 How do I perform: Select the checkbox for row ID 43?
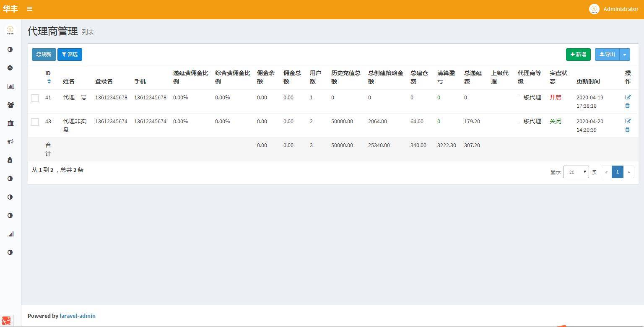(x=35, y=122)
